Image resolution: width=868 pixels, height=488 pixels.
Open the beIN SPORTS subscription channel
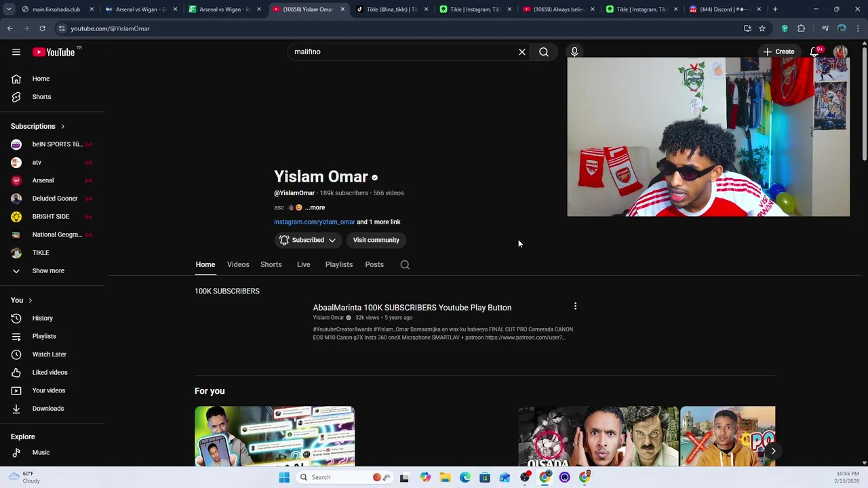pos(52,144)
